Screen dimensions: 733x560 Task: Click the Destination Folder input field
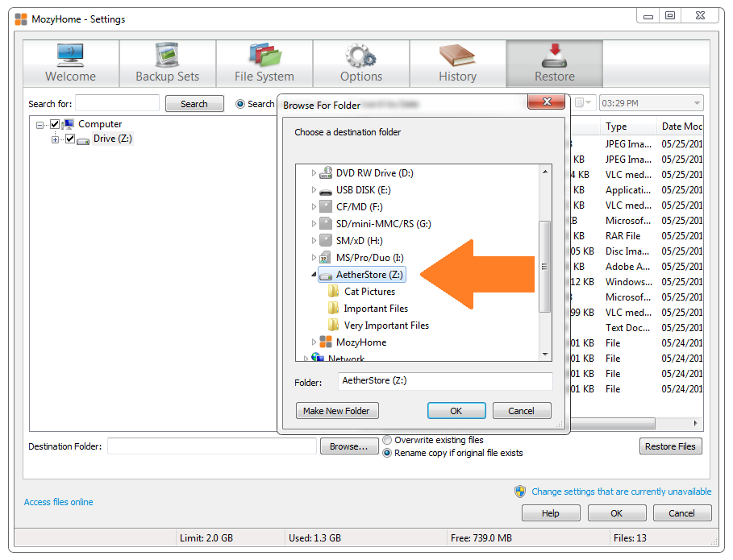point(212,446)
